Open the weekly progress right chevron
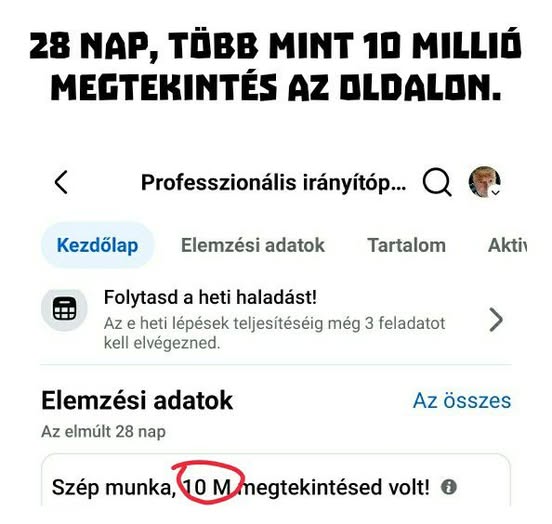Screen dimensions: 552x524 [x=496, y=320]
